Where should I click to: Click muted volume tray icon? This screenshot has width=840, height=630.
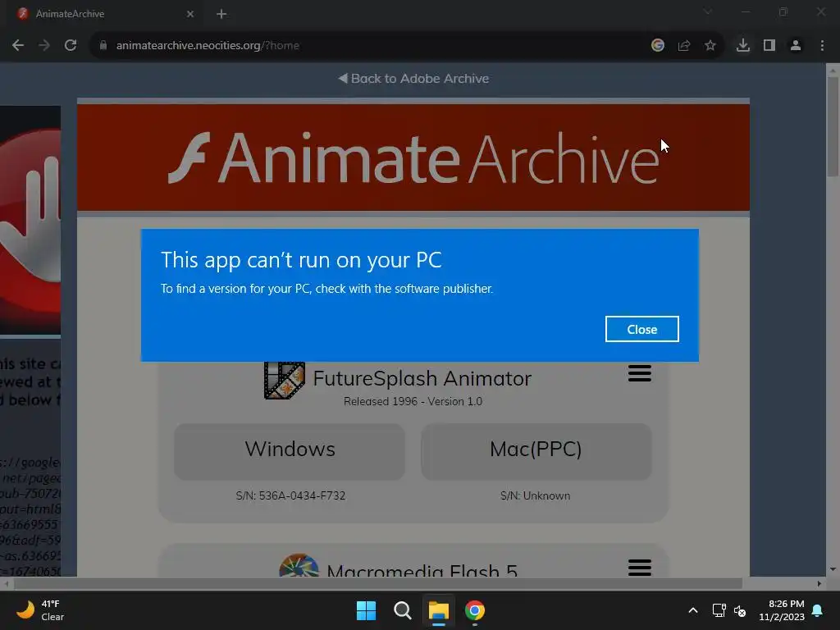pos(740,610)
